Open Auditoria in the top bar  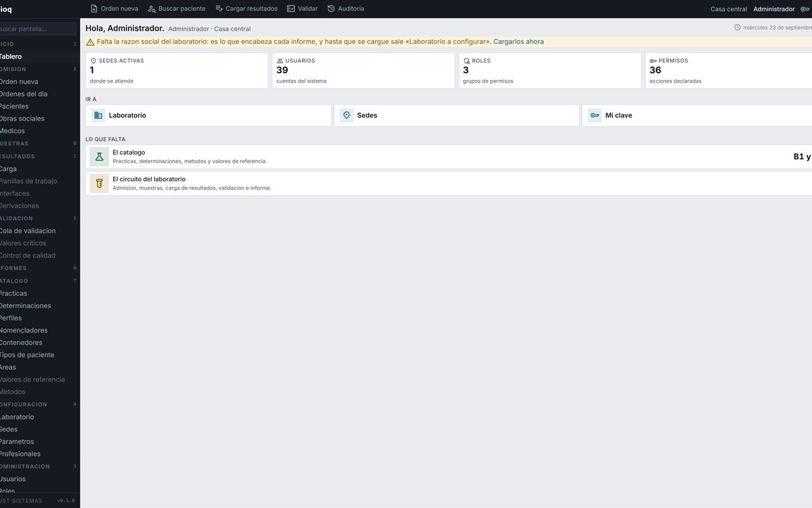346,9
